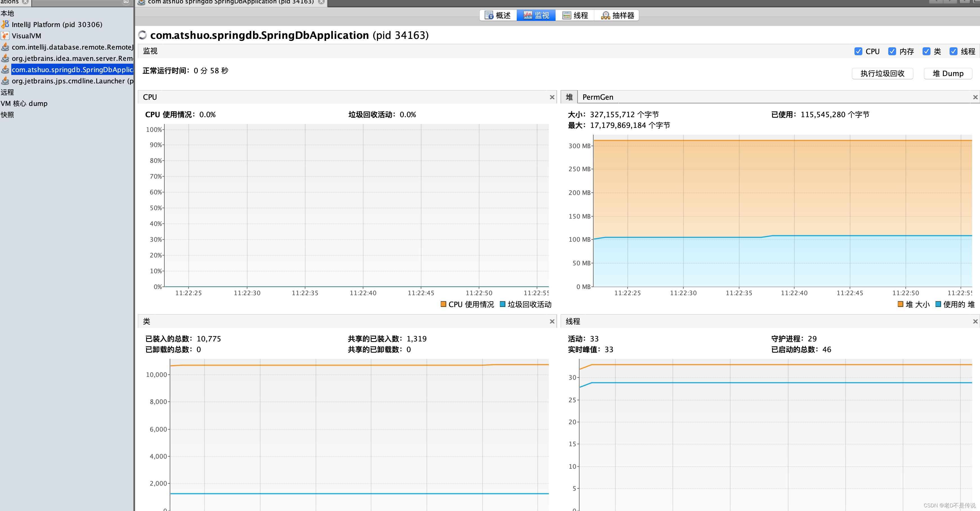Click the 线程 chart panel header title
This screenshot has height=511, width=980.
(x=573, y=321)
